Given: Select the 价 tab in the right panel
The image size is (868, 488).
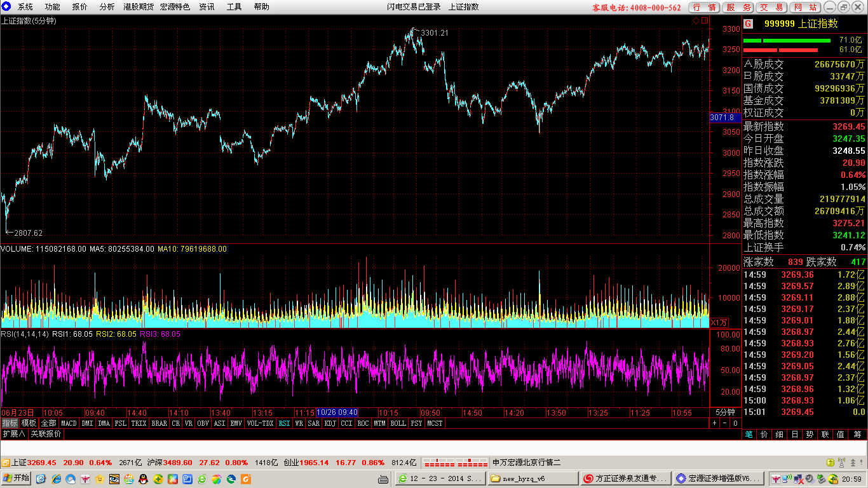Looking at the screenshot, I should (764, 435).
